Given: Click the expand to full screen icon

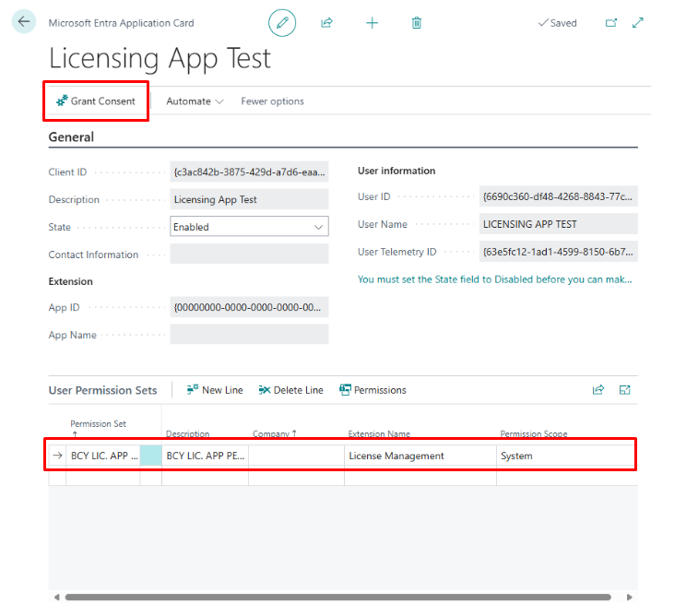Looking at the screenshot, I should (x=638, y=22).
